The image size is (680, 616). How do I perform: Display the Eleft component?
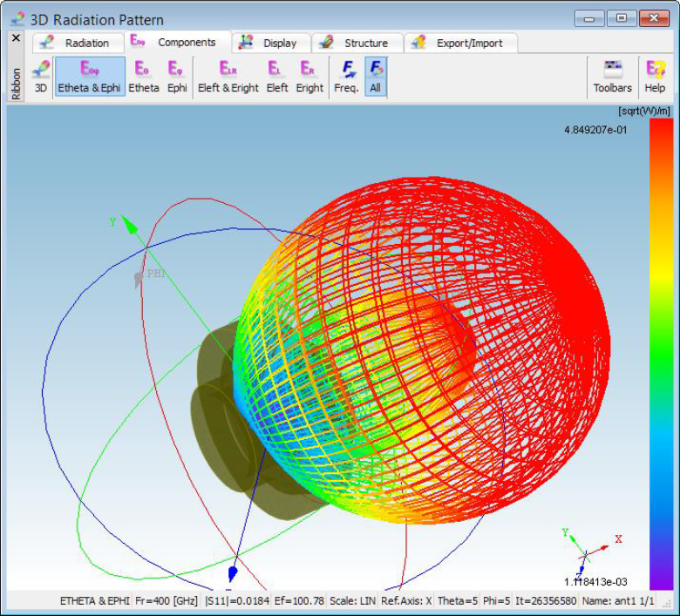coord(276,76)
